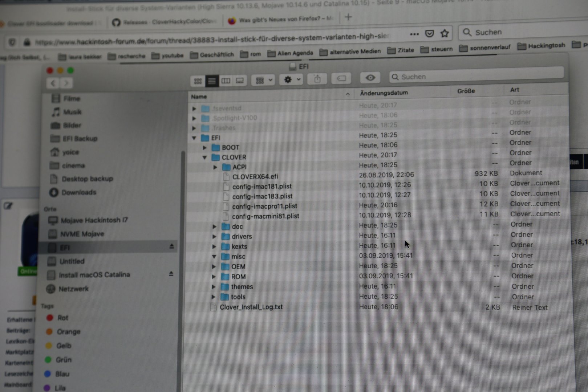The height and width of the screenshot is (392, 588).
Task: Switch Finder to column view
Action: pyautogui.click(x=226, y=81)
